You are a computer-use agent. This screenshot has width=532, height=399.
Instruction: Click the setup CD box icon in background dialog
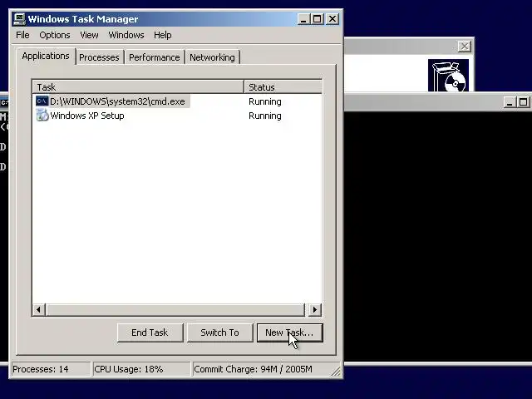pyautogui.click(x=448, y=76)
